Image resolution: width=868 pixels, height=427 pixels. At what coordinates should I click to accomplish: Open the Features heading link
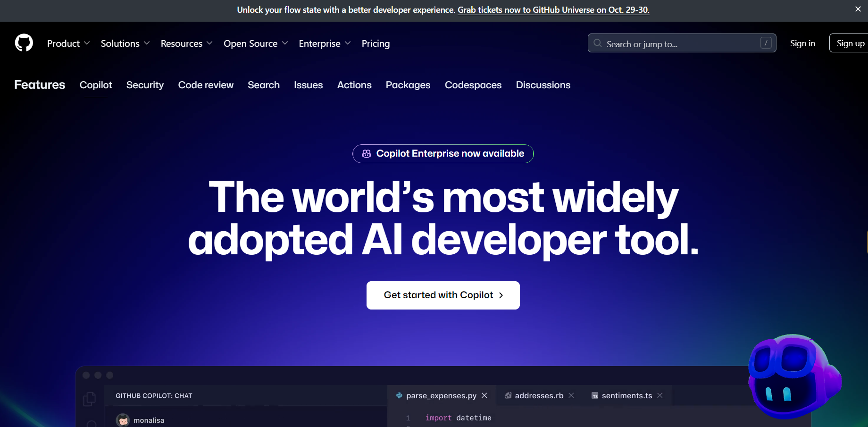pyautogui.click(x=40, y=84)
